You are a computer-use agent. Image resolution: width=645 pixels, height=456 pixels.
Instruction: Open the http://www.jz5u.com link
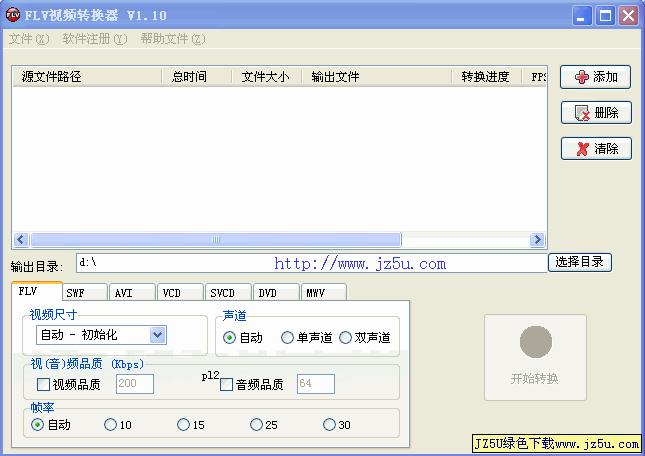360,264
